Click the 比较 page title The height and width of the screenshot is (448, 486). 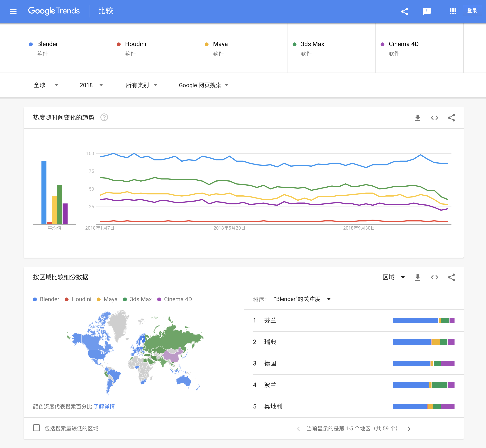(x=106, y=11)
